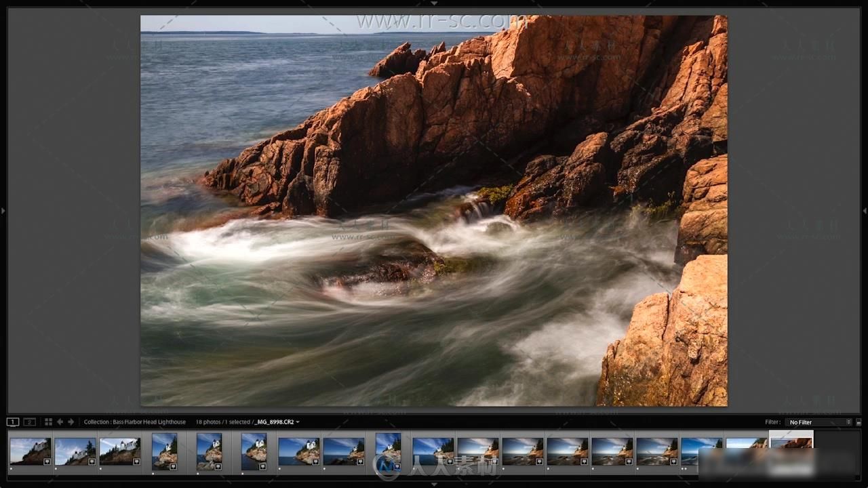Click the highlighted last thumbnail in filmstrip
This screenshot has width=868, height=488.
coord(791,451)
